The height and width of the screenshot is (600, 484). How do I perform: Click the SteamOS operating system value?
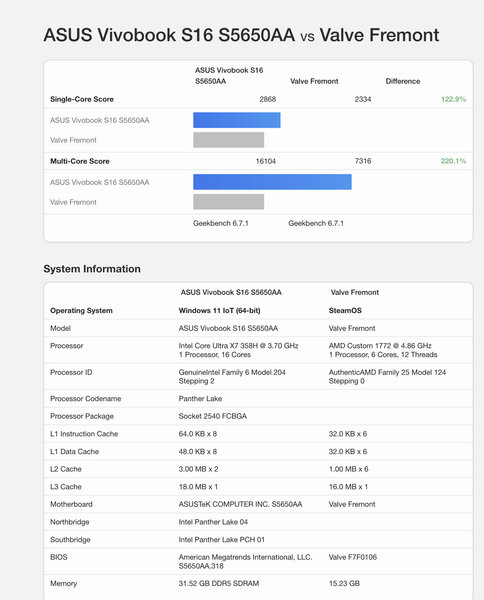pos(345,310)
